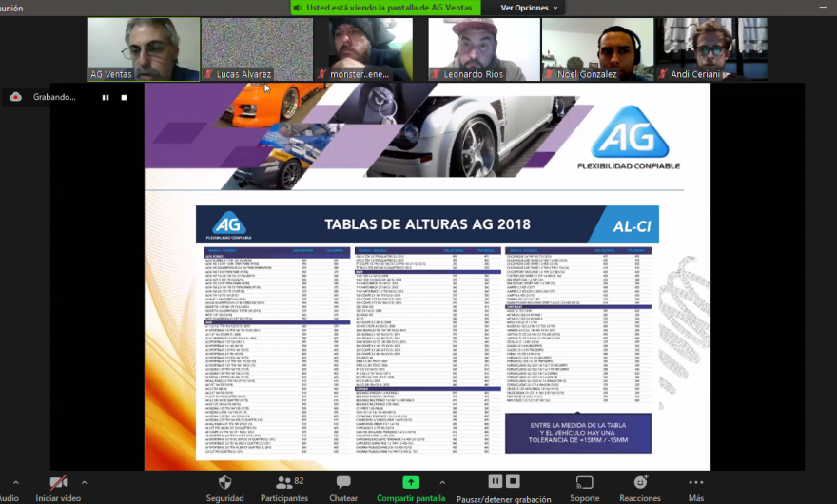This screenshot has height=504, width=837.
Task: Pause recording in bottom toolbar
Action: (496, 481)
